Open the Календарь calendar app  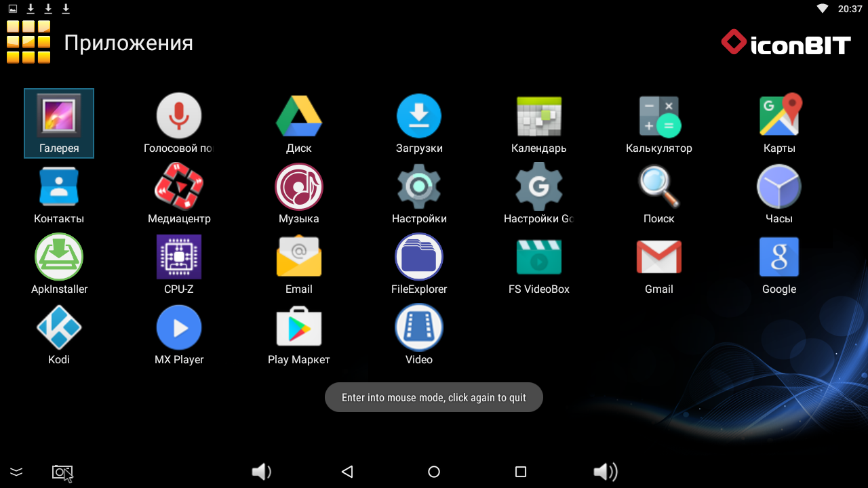coord(539,123)
